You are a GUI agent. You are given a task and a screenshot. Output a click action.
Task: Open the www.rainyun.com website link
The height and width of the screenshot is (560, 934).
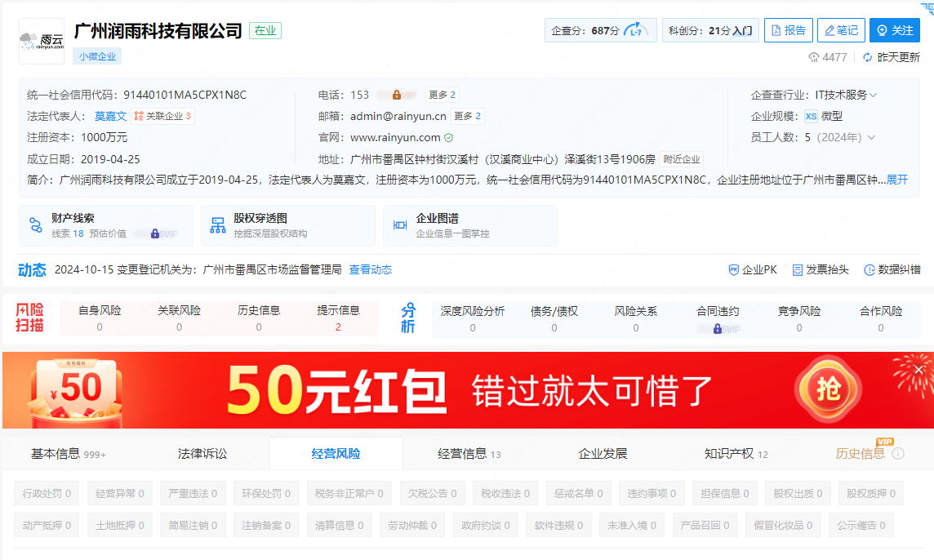pyautogui.click(x=395, y=138)
